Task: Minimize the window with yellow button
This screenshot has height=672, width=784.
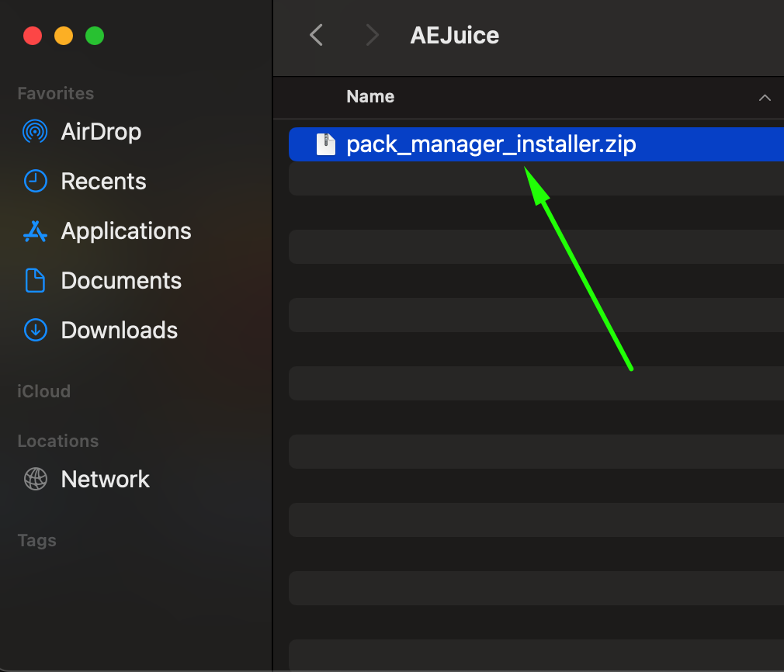Action: tap(64, 36)
